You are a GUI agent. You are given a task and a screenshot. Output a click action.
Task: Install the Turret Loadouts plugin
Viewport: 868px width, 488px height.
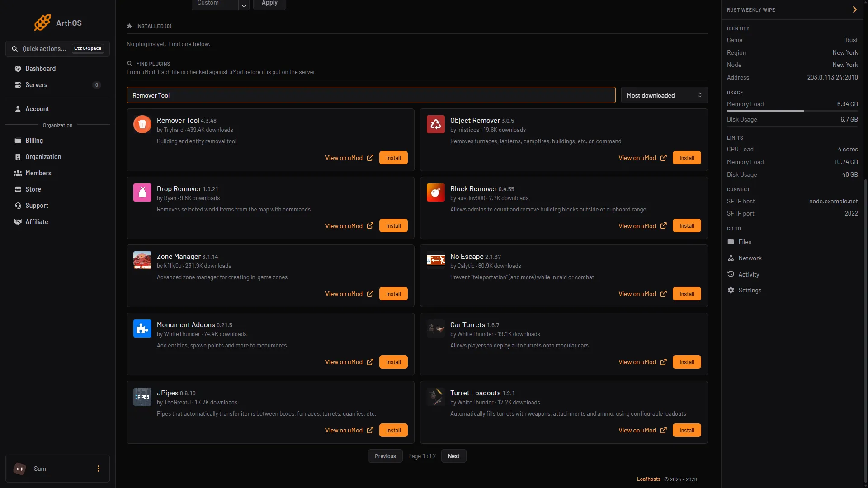pos(687,431)
